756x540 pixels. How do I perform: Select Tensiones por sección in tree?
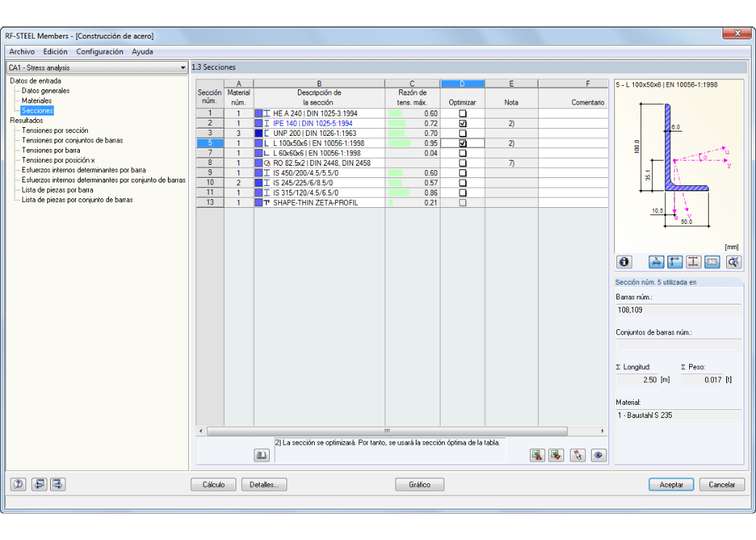point(55,130)
